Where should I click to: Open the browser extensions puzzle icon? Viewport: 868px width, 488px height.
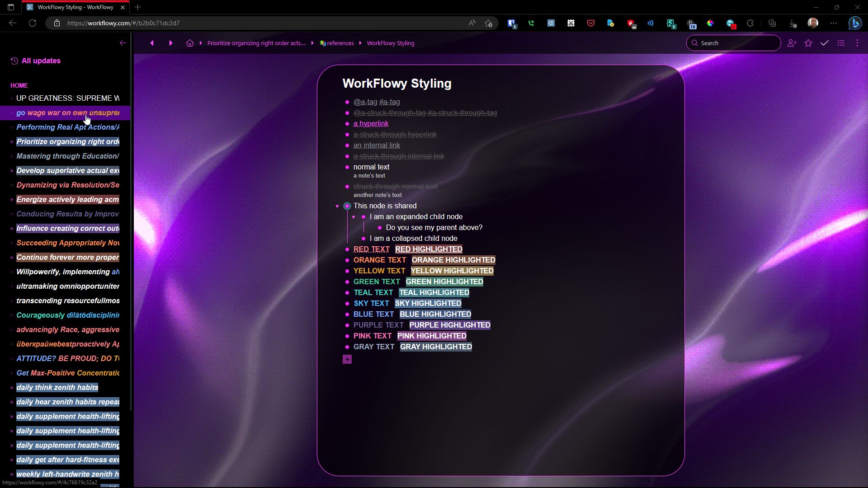pyautogui.click(x=750, y=23)
